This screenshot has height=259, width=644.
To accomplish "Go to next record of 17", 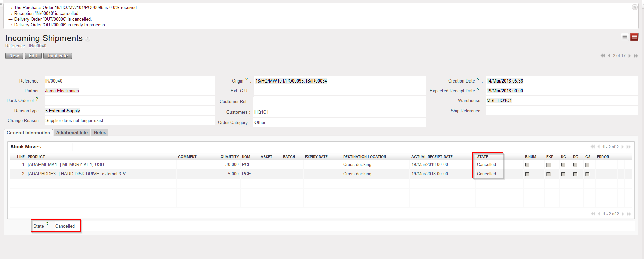I will click(630, 56).
